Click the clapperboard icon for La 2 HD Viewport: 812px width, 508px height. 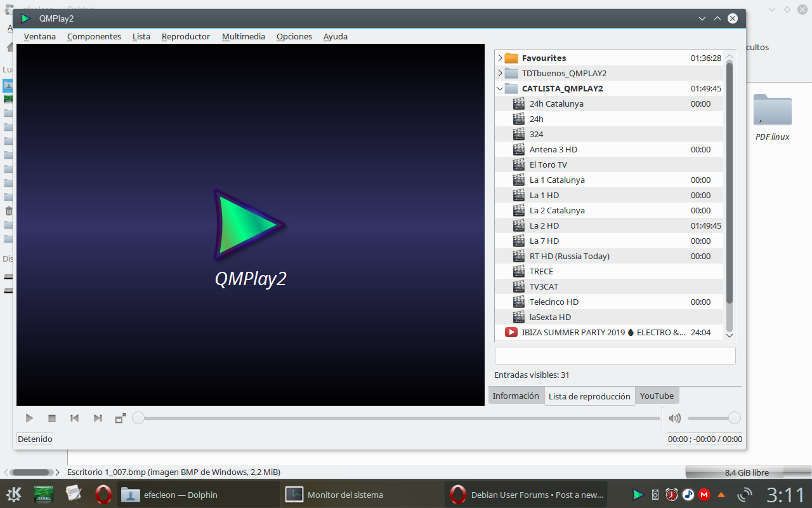(x=519, y=225)
